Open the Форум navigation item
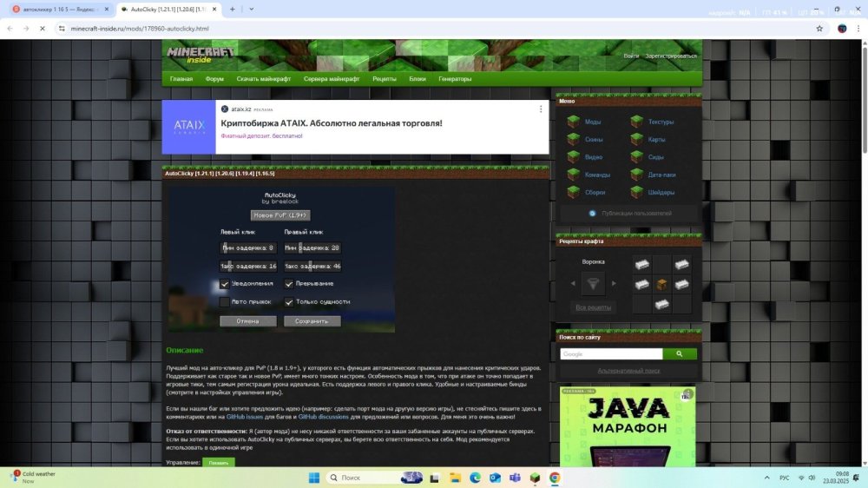This screenshot has width=868, height=488. pos(214,79)
